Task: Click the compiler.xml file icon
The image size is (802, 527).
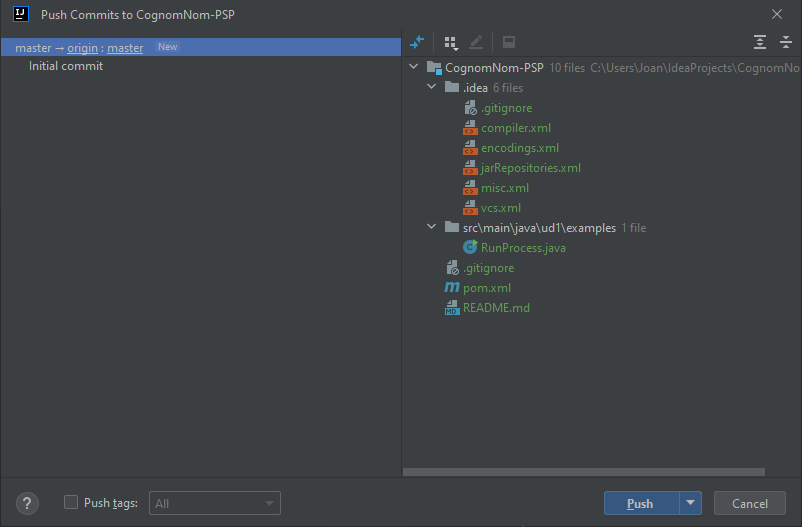Action: (x=470, y=128)
